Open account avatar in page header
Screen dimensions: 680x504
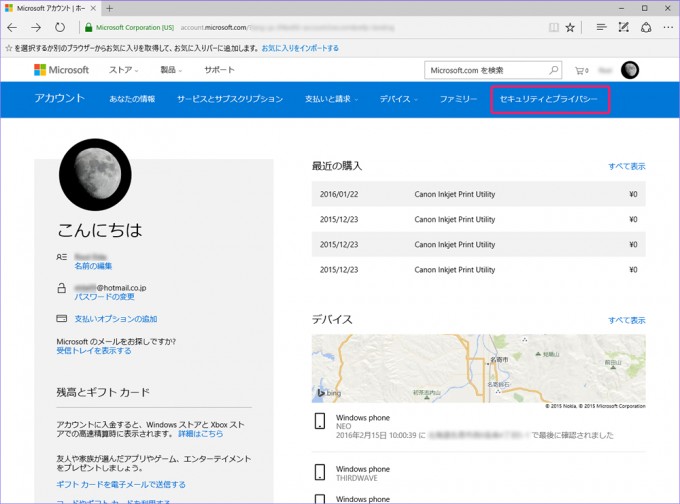(630, 70)
